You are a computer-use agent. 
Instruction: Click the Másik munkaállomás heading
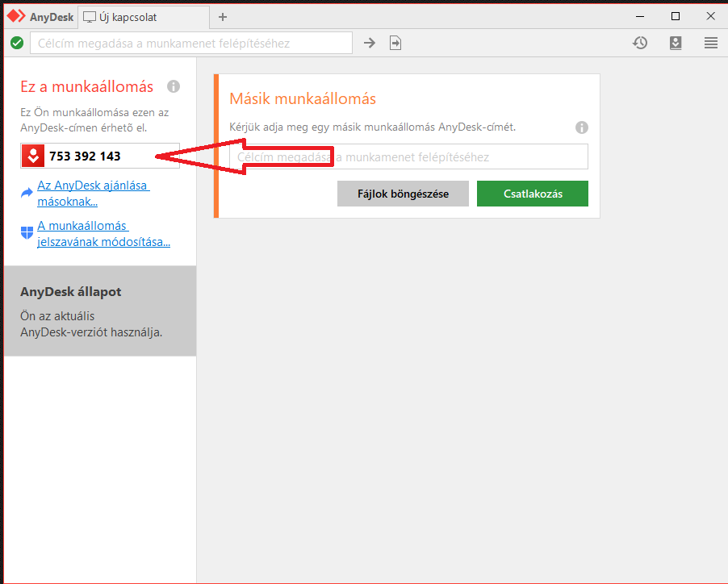[303, 98]
